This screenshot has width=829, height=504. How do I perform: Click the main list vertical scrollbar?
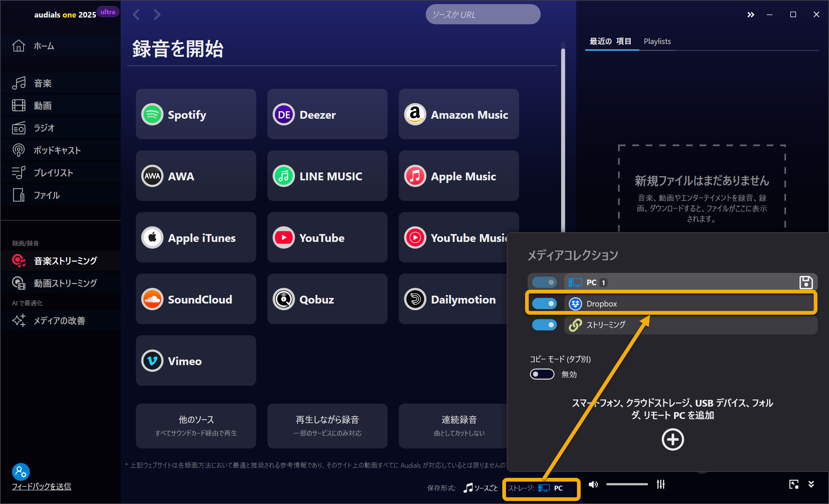coord(563,140)
